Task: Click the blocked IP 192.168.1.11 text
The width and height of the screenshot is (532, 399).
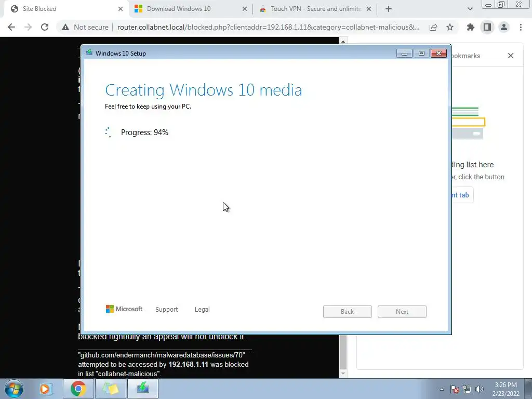Action: 188,364
